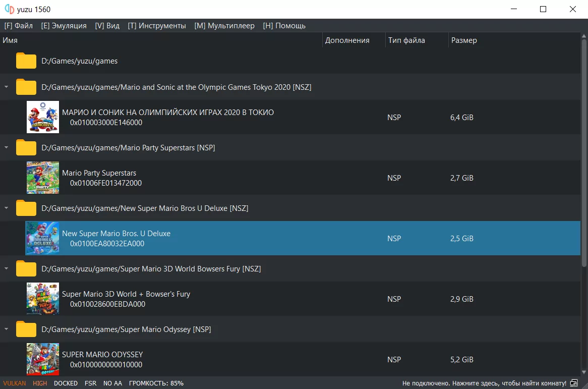Select Super Mario Odyssey cover art
This screenshot has height=389, width=588.
[x=43, y=359]
